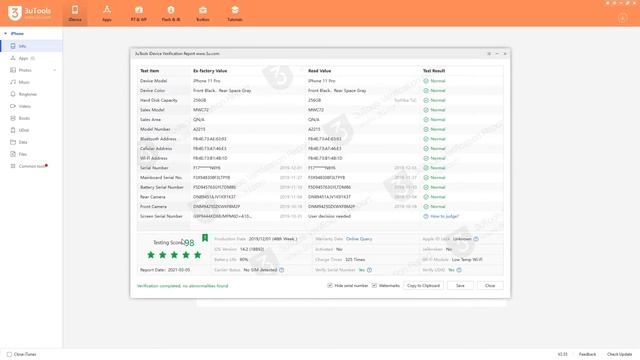The width and height of the screenshot is (640, 360).
Task: Click the Read Value column header
Action: tap(319, 71)
